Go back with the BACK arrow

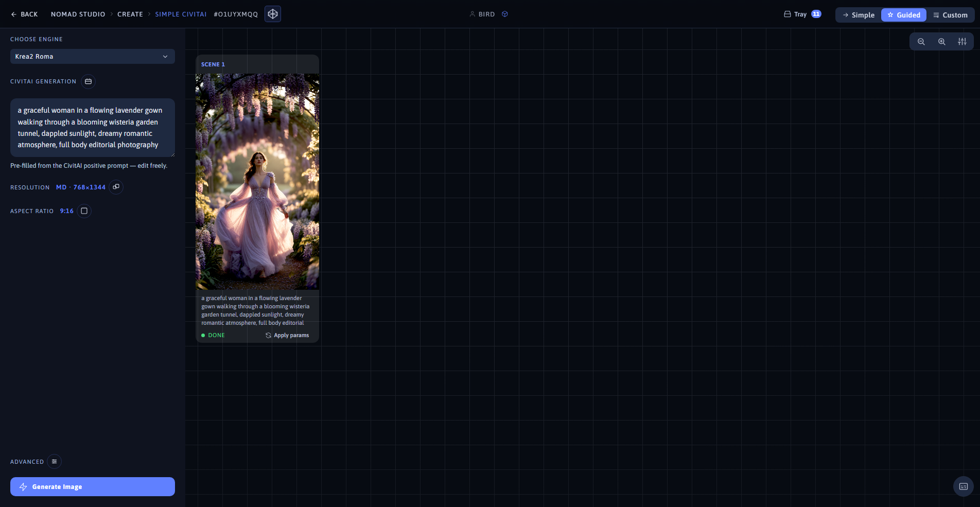click(x=24, y=14)
